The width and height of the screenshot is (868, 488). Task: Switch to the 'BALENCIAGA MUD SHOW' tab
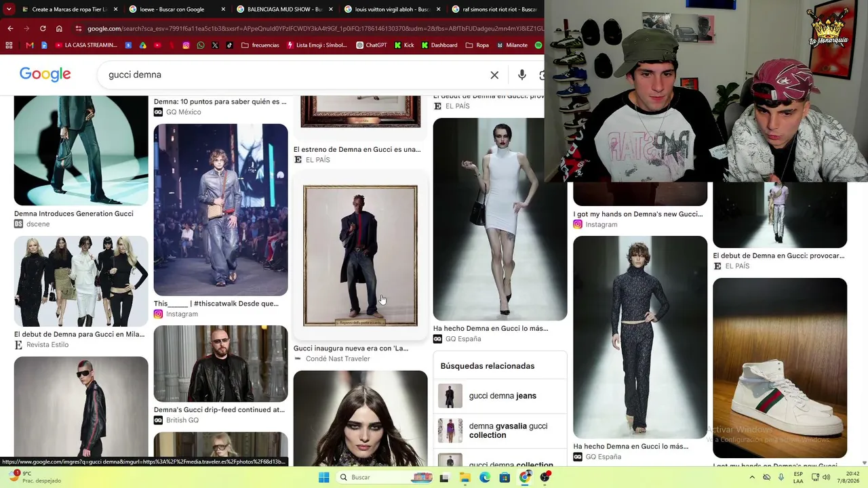click(283, 9)
